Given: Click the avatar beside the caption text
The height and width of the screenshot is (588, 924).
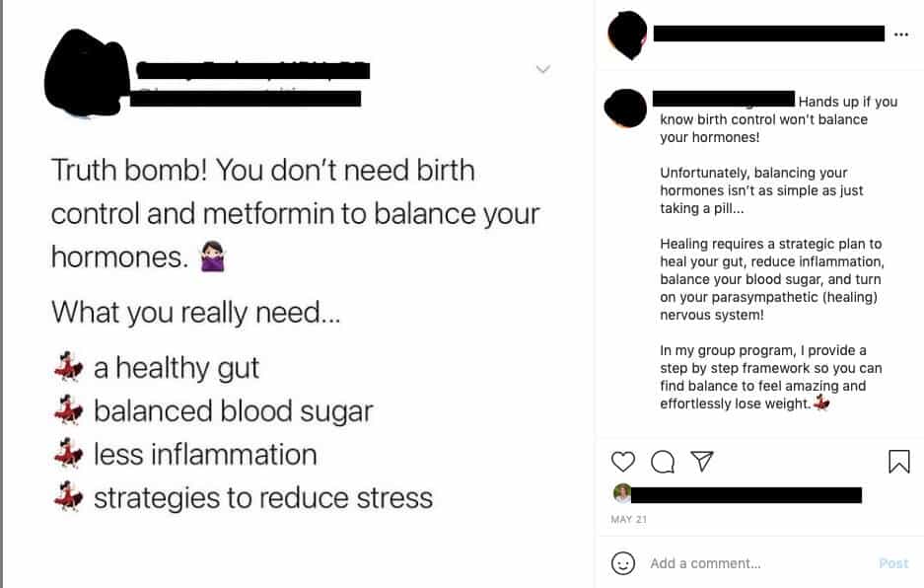Looking at the screenshot, I should [x=625, y=108].
